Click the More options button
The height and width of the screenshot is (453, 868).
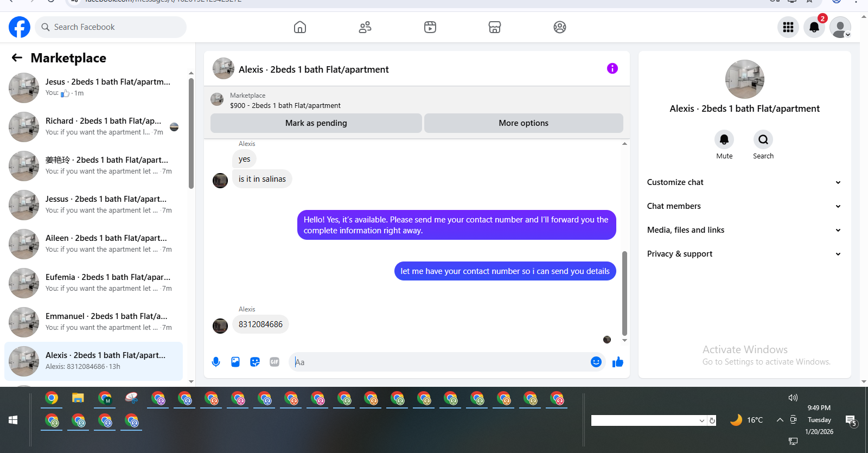pyautogui.click(x=524, y=123)
